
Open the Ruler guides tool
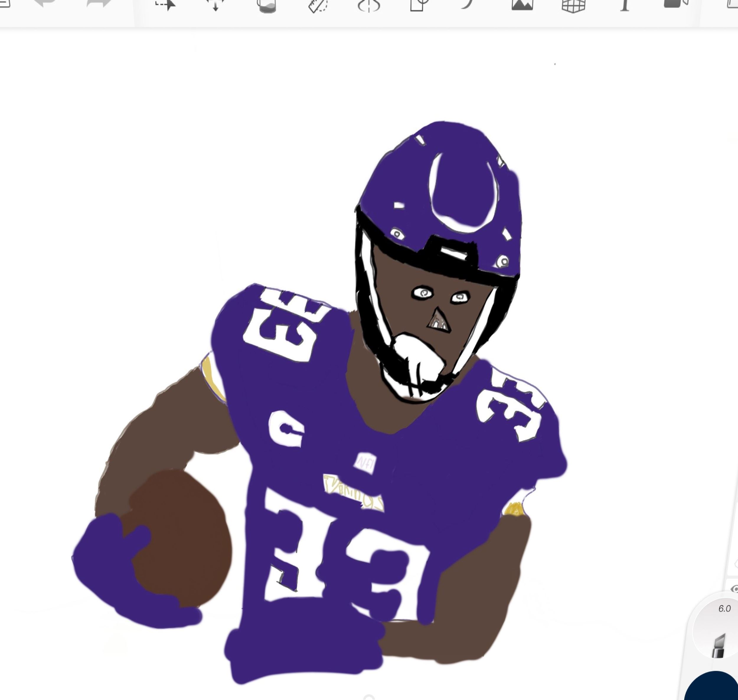(x=318, y=6)
